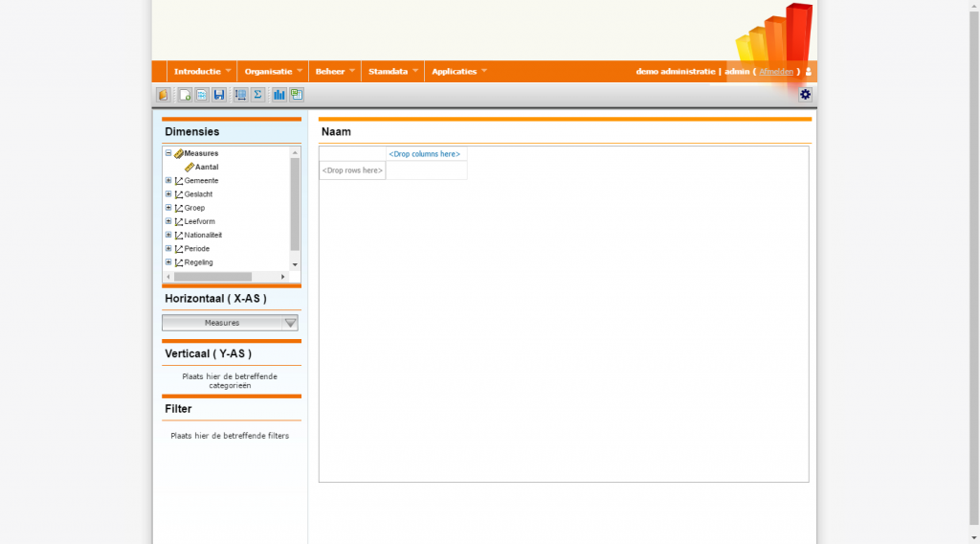Expand the Periode dimension node
This screenshot has width=980, height=544.
168,248
